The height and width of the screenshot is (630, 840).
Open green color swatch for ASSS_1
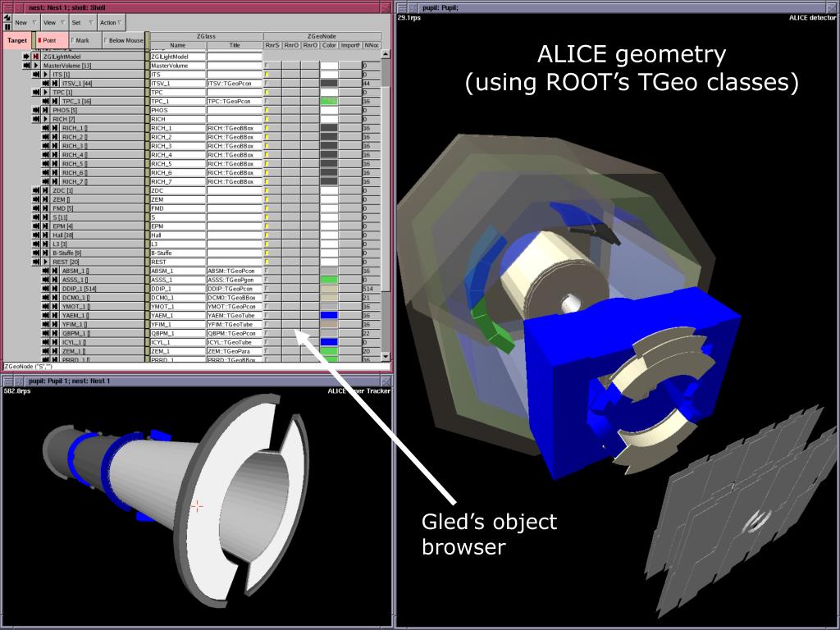pyautogui.click(x=329, y=280)
